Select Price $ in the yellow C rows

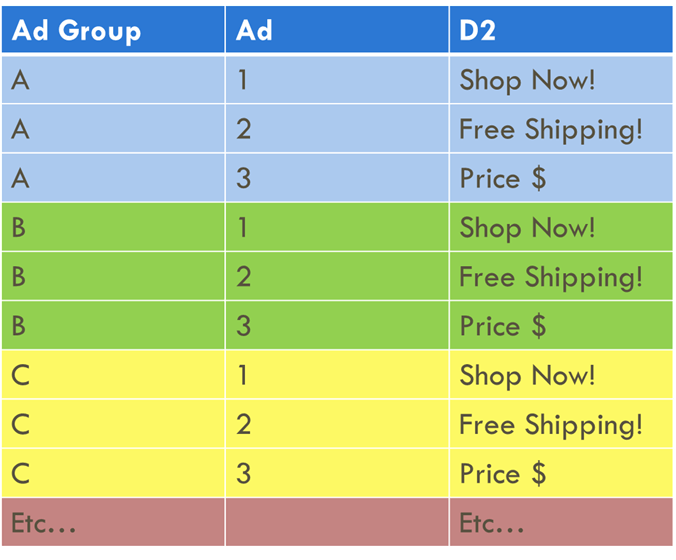pyautogui.click(x=502, y=473)
